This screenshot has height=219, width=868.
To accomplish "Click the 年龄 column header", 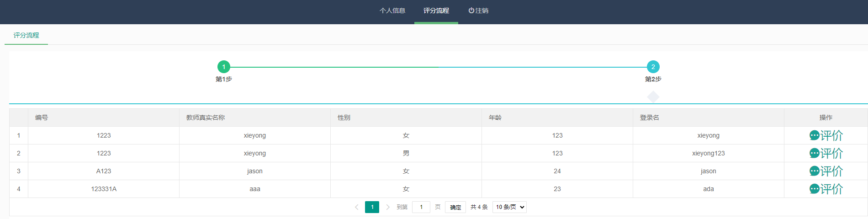I will tap(495, 118).
